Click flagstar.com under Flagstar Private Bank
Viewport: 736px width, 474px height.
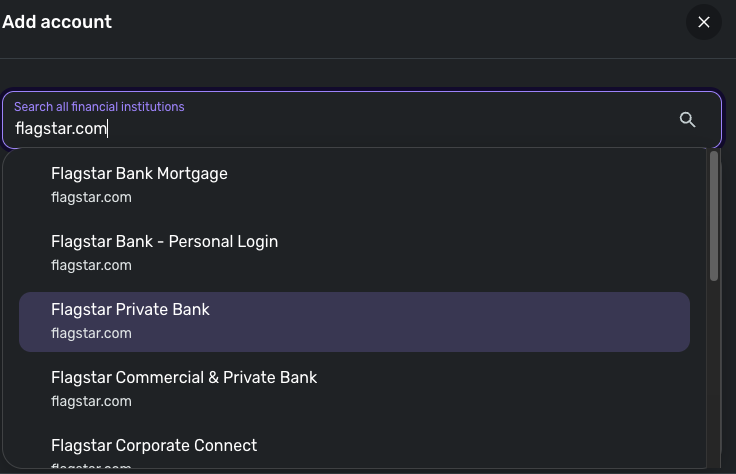point(91,333)
